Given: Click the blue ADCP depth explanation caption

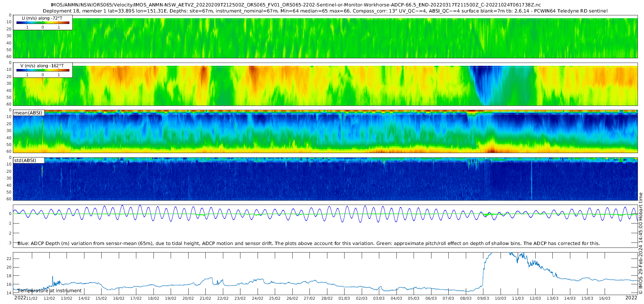Looking at the screenshot, I should coord(309,244).
